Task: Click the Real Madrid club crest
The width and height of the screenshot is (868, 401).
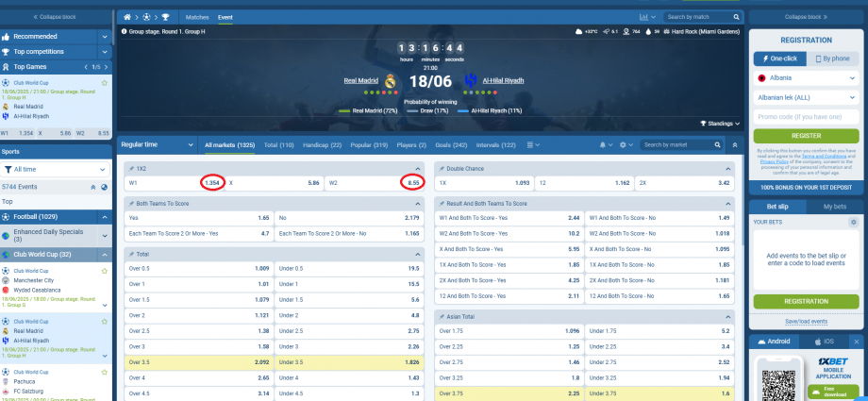Action: (391, 81)
